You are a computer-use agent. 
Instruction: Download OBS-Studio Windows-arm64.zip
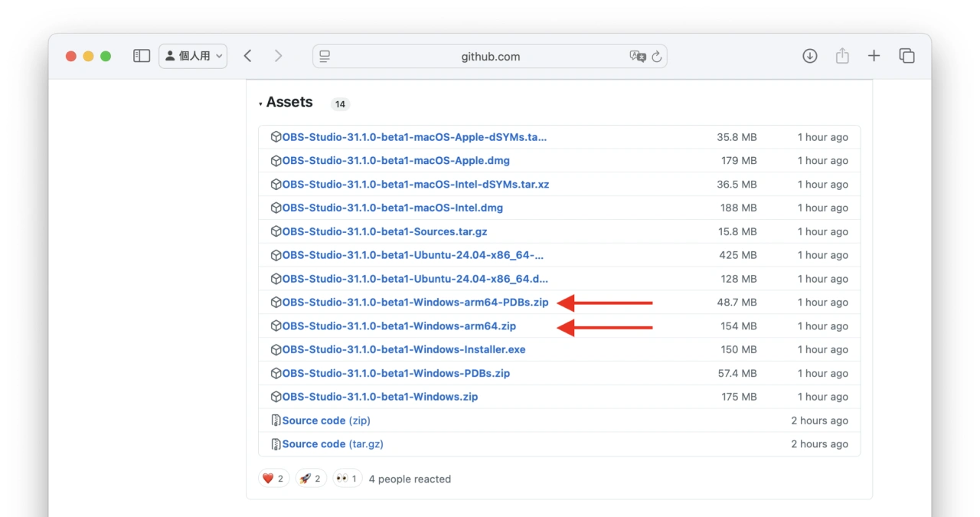click(398, 326)
